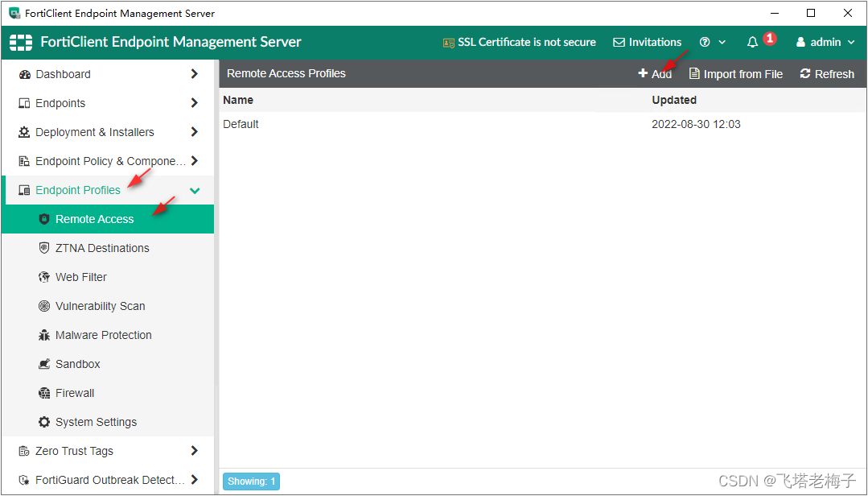This screenshot has height=496, width=868.
Task: Select ZTNA Destinations profile section
Action: tap(108, 248)
